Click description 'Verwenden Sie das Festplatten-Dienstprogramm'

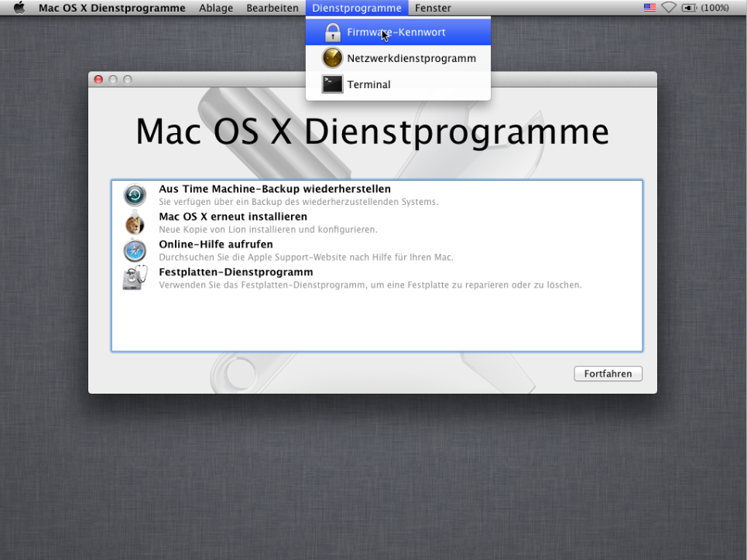pyautogui.click(x=370, y=285)
